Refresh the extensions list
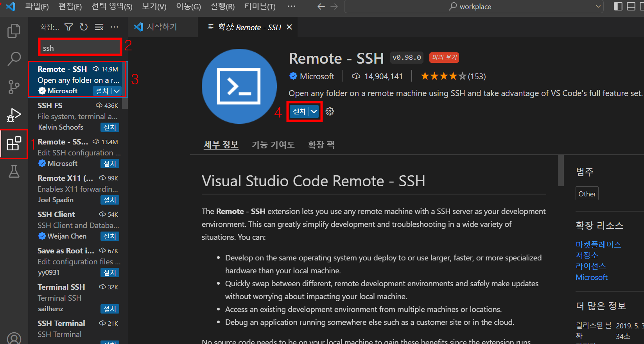Viewport: 644px width, 344px height. (84, 27)
